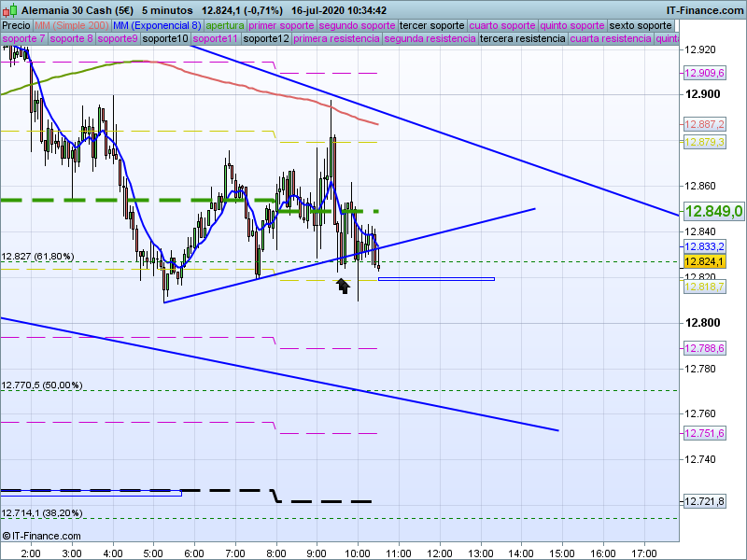Click the apertura indicator label
The image size is (747, 560).
225,25
